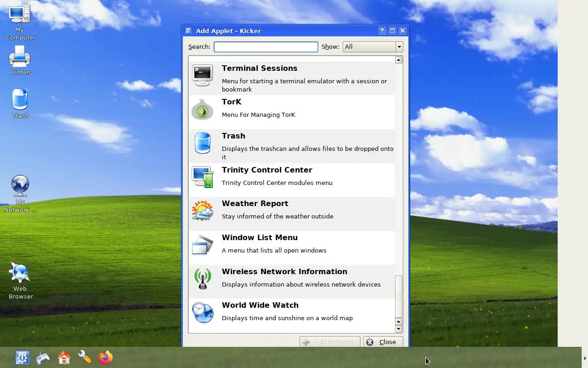This screenshot has height=368, width=588.
Task: Open the Trinity menu on the panel
Action: coord(22,357)
